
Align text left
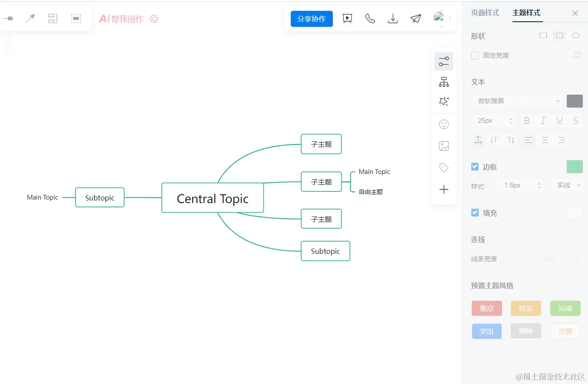[529, 140]
